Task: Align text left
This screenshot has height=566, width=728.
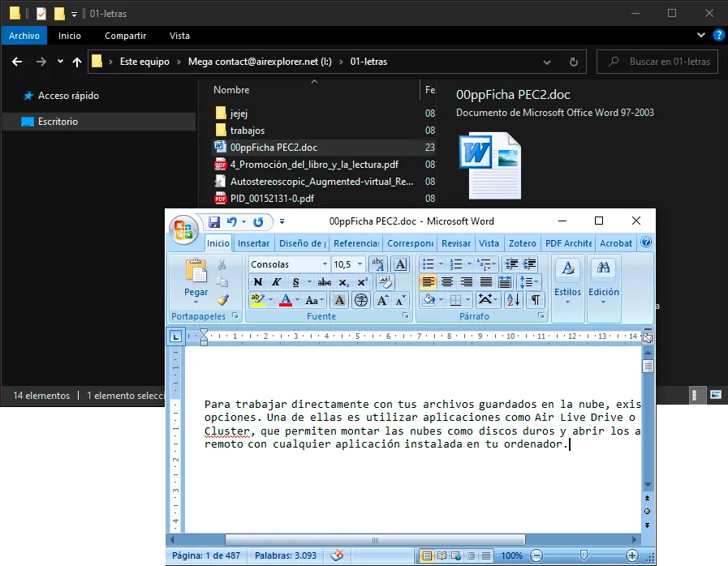Action: (428, 282)
